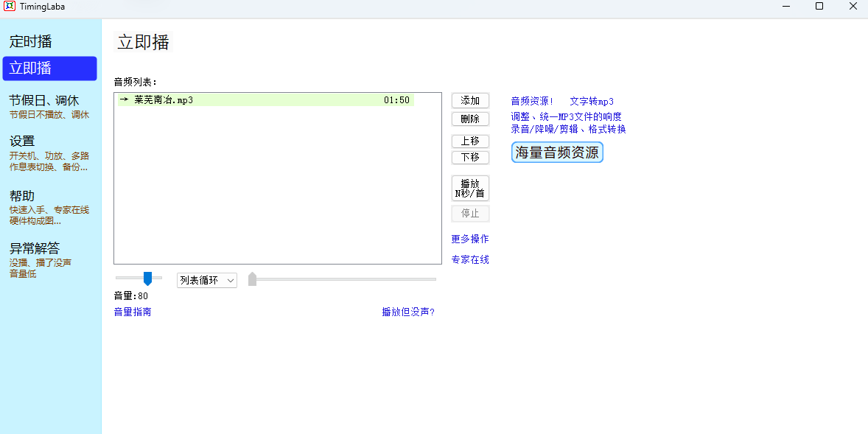Image resolution: width=868 pixels, height=434 pixels.
Task: Click the 添加 button to add audio
Action: 470,100
